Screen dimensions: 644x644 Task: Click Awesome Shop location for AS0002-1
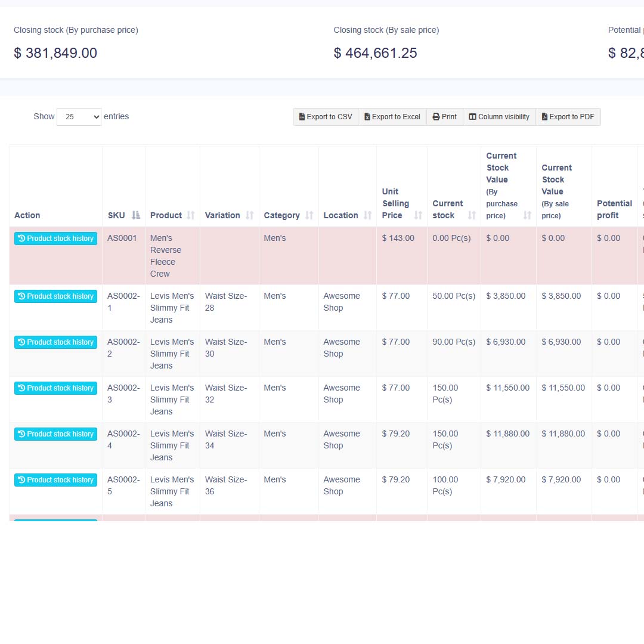click(x=342, y=302)
